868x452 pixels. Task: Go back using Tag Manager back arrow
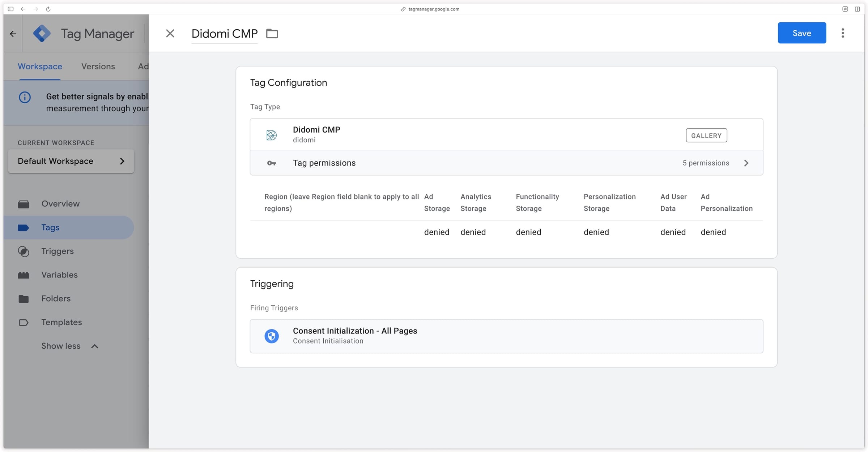click(x=13, y=34)
